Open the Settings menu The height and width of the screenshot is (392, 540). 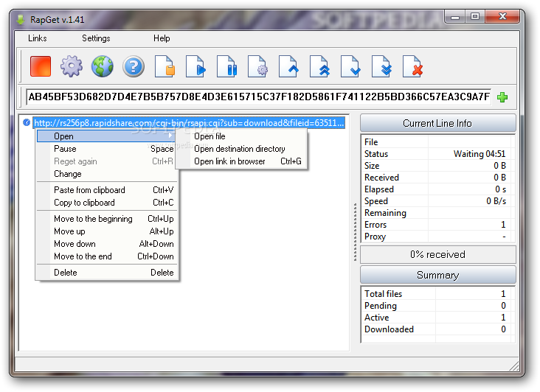point(96,38)
